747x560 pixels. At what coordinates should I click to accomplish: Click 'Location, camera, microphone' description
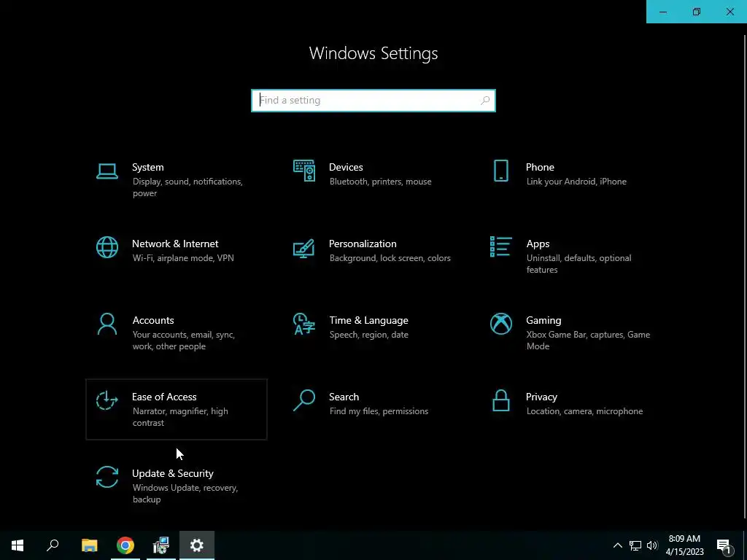584,411
